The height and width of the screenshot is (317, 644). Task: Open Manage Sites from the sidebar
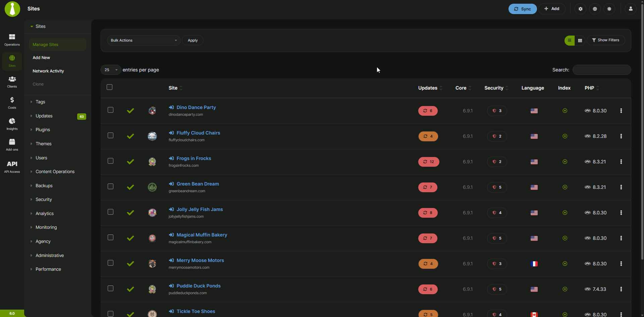pyautogui.click(x=45, y=44)
